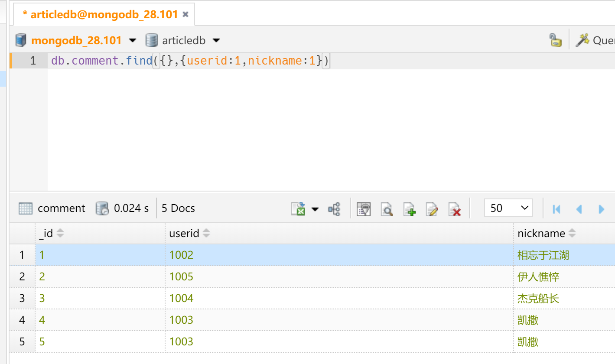Toggle the read-only lock icon

point(555,40)
